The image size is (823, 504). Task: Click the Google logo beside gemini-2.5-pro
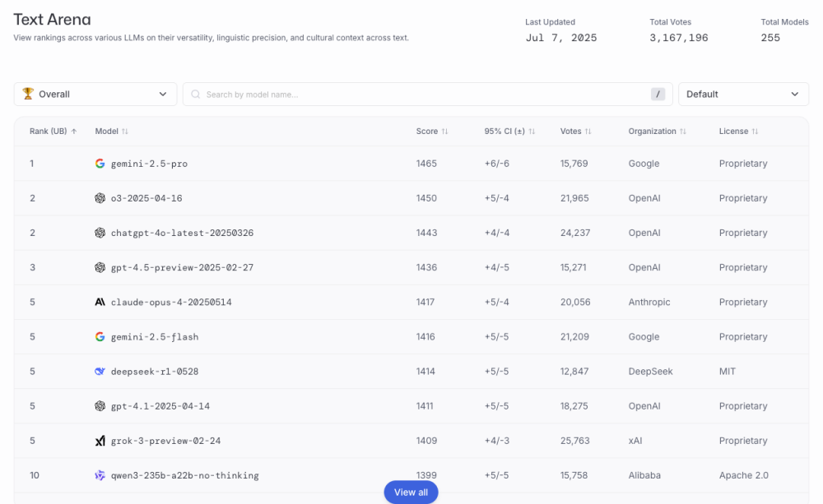[100, 164]
